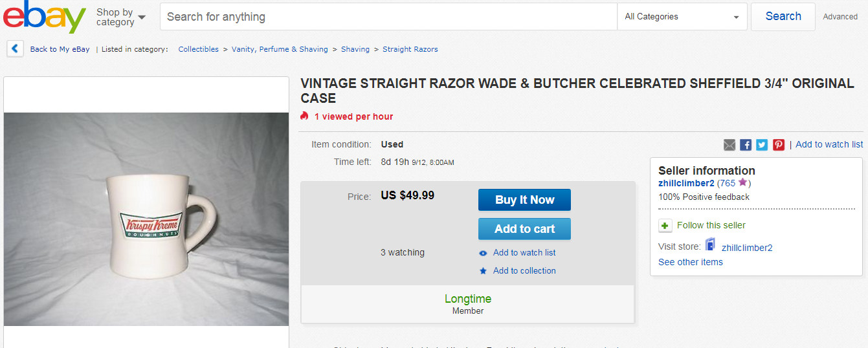868x348 pixels.
Task: Click the blue store door icon
Action: tap(711, 246)
